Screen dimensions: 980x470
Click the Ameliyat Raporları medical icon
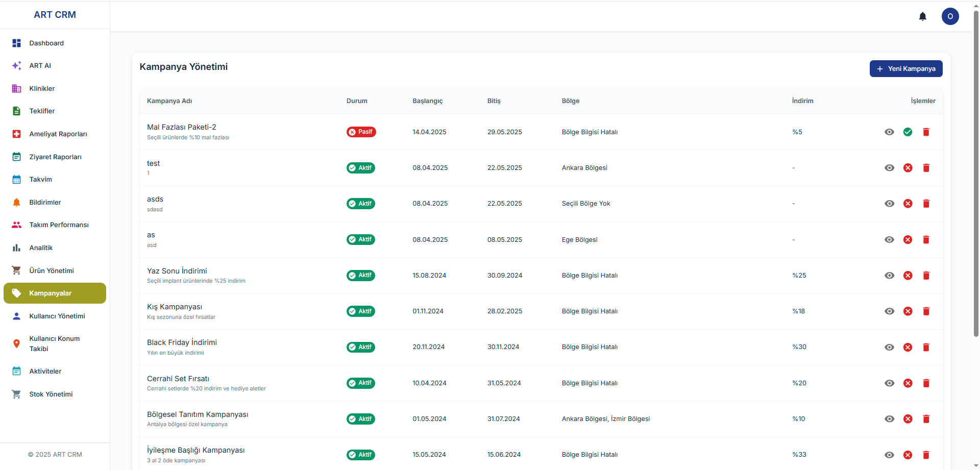pos(16,134)
